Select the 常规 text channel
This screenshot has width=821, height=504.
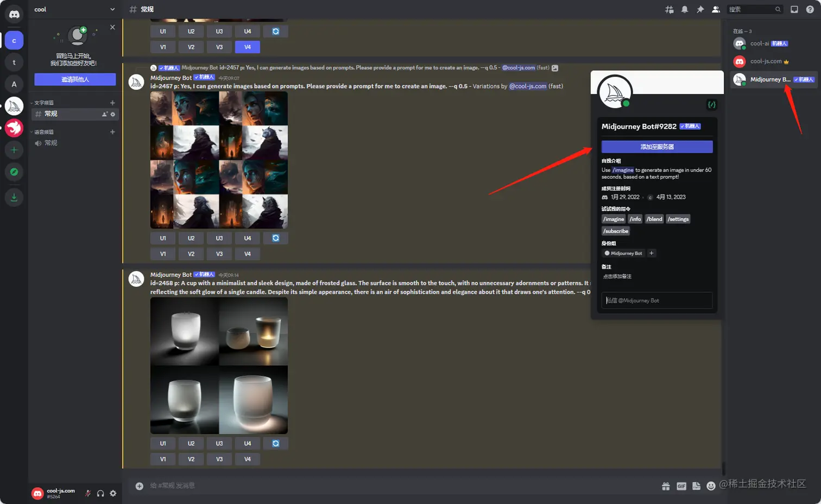pyautogui.click(x=75, y=114)
